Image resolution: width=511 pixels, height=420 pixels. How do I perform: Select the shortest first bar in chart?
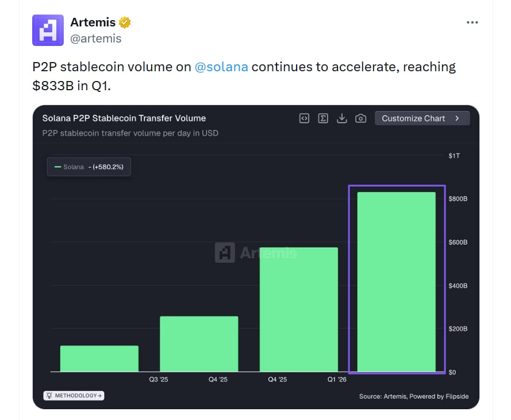[x=99, y=359]
